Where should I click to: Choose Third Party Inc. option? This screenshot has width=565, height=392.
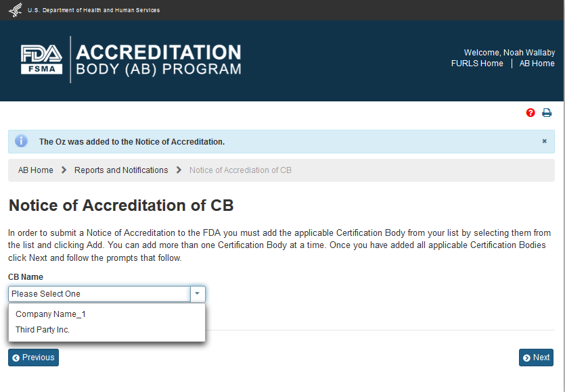pyautogui.click(x=43, y=330)
